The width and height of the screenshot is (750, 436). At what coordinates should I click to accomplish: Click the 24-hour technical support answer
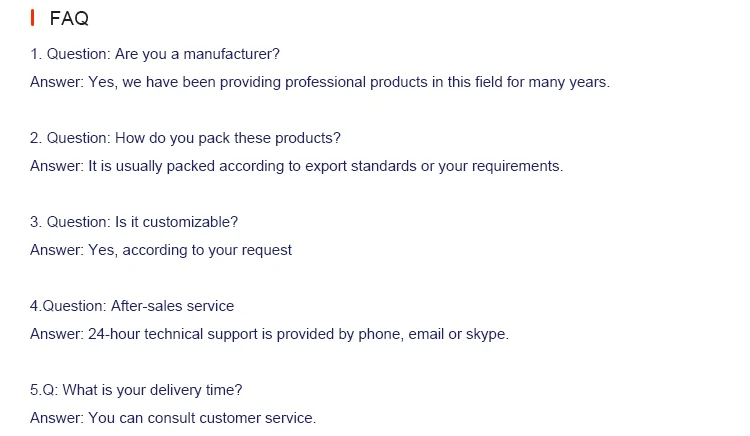coord(269,334)
